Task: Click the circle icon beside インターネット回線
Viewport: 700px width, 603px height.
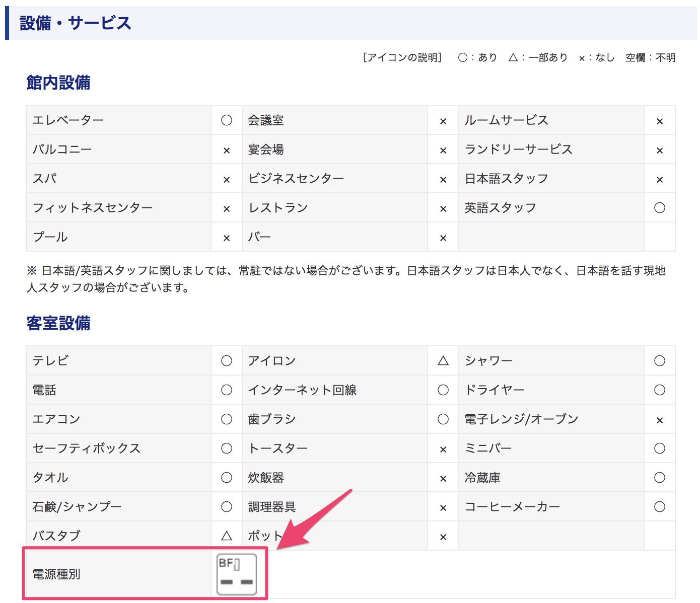Action: [x=443, y=390]
